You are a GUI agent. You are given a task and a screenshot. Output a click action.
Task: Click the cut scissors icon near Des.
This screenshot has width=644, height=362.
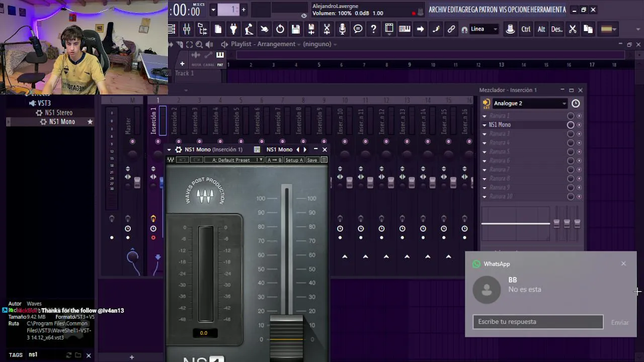coord(573,29)
